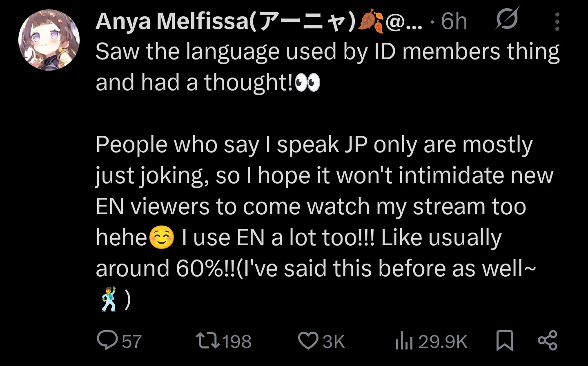Open Anya Melfissa's profile picture

(x=49, y=40)
